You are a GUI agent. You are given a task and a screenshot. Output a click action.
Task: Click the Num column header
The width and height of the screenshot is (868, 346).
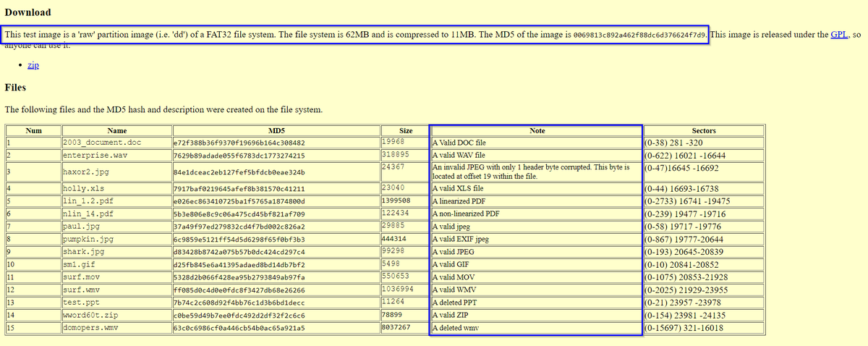(x=33, y=131)
